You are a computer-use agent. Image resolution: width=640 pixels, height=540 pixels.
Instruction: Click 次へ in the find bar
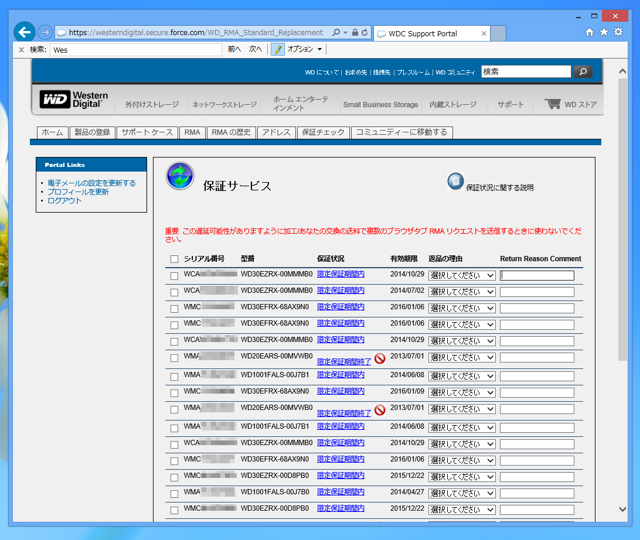[256, 49]
